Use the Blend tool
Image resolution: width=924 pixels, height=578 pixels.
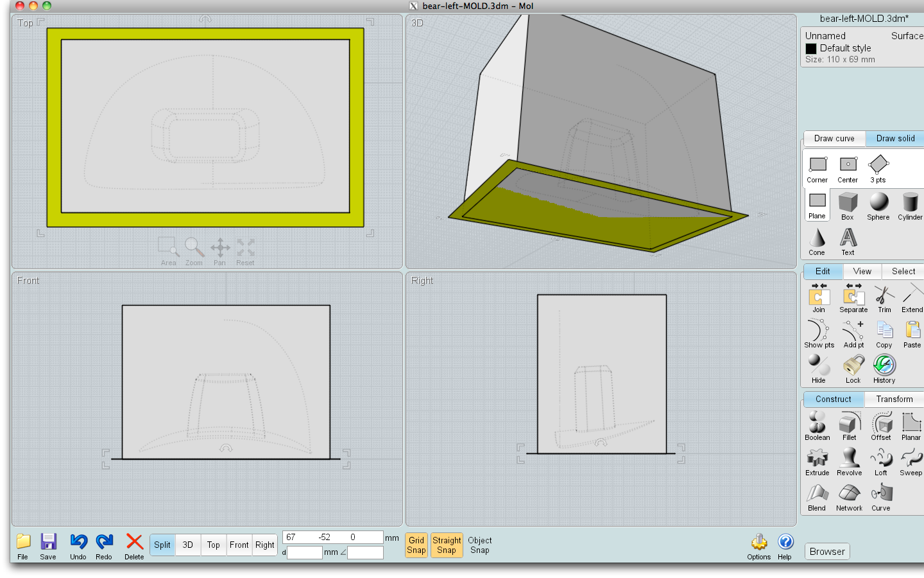point(817,496)
